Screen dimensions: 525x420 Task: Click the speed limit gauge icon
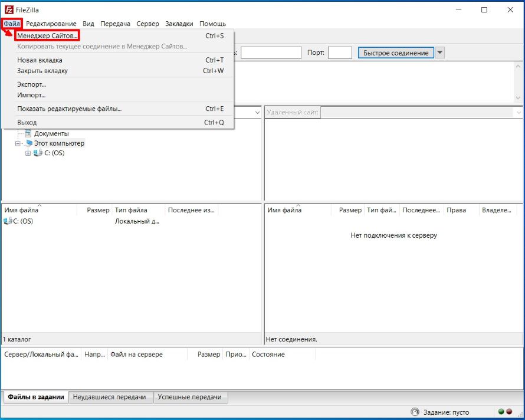pyautogui.click(x=415, y=412)
